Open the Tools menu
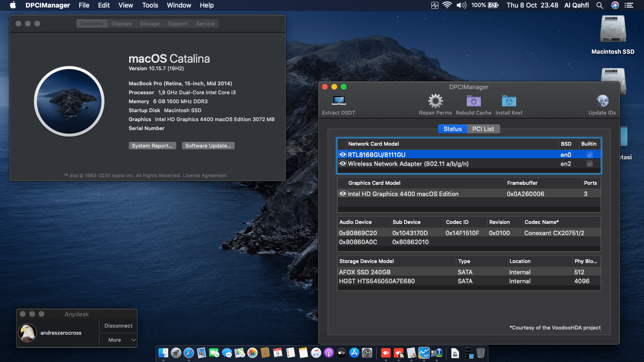 point(150,5)
